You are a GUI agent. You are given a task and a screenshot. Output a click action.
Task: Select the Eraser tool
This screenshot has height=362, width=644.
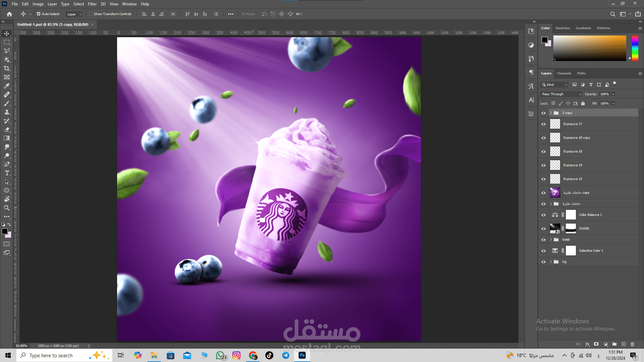pos(7,129)
